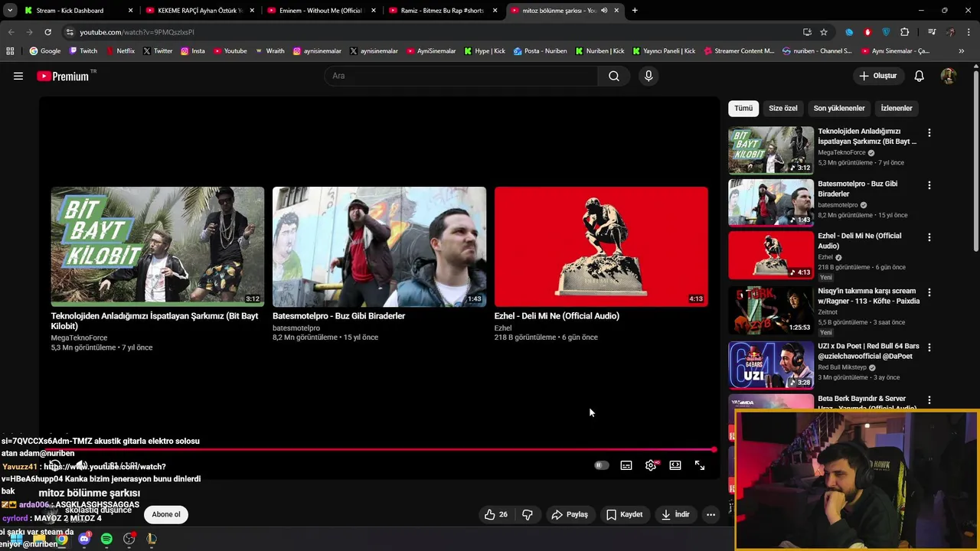Open new browser tab plus button
Image resolution: width=980 pixels, height=551 pixels.
pos(635,11)
